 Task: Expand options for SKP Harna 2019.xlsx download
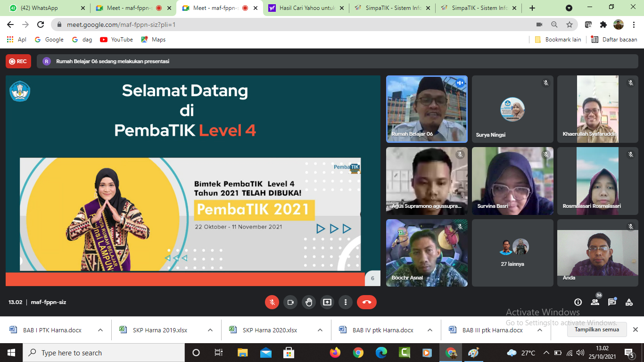[210, 330]
